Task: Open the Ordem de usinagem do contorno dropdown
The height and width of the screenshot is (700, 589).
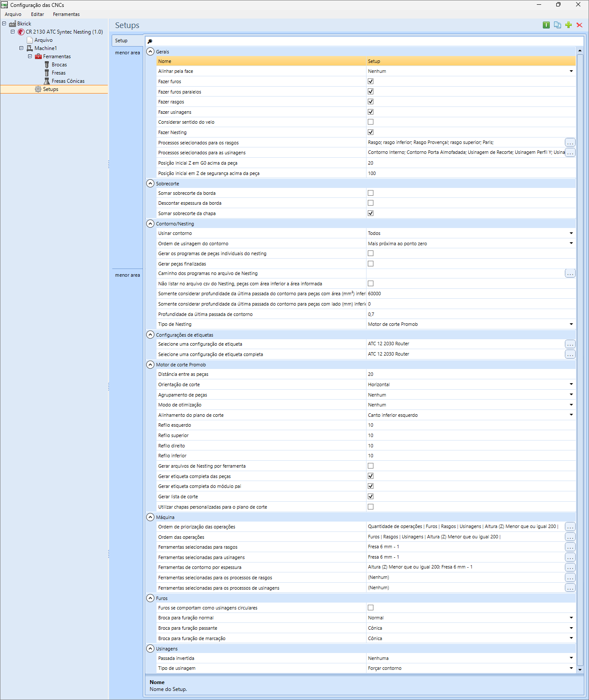Action: (x=571, y=244)
